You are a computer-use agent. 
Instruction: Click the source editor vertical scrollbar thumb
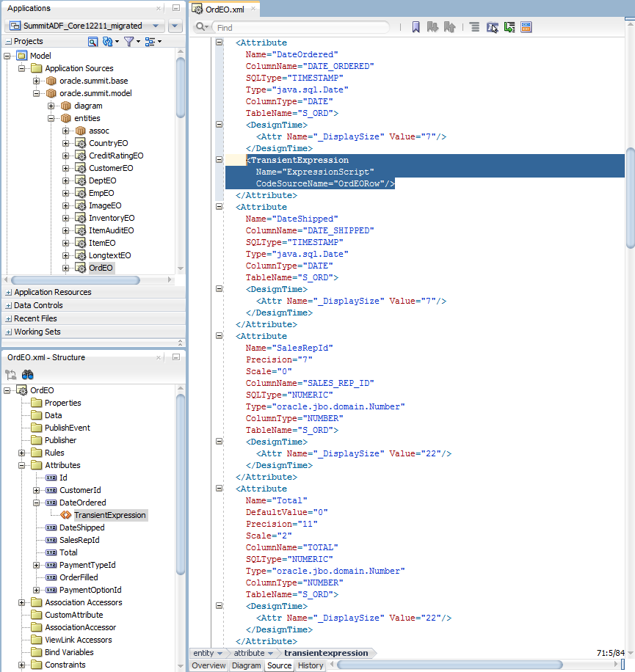point(631,198)
